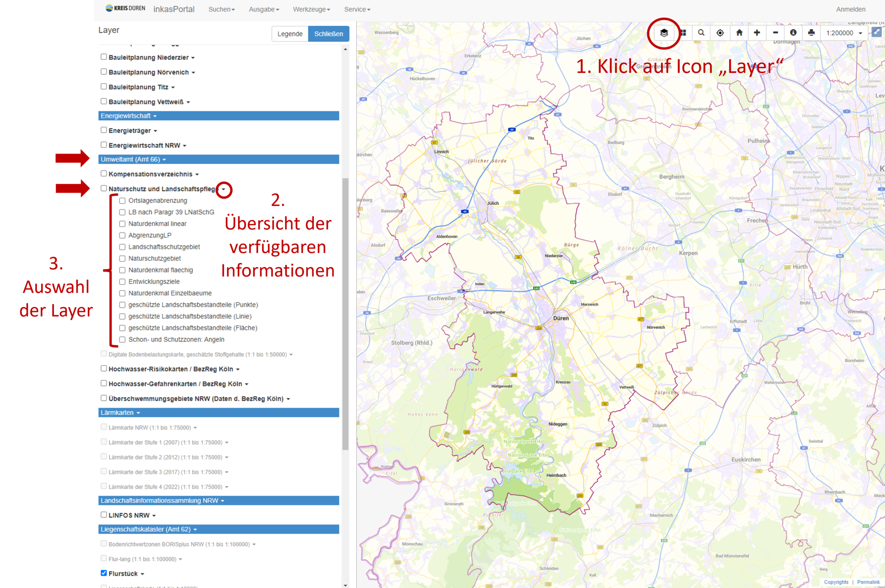Viewport: 885px width, 588px height.
Task: Open the Suchen menu
Action: coord(221,9)
